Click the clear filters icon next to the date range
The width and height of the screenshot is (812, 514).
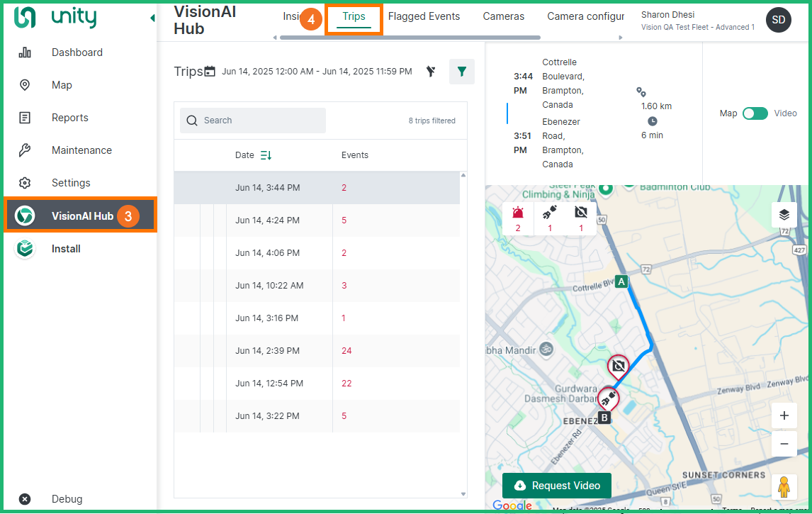point(431,71)
